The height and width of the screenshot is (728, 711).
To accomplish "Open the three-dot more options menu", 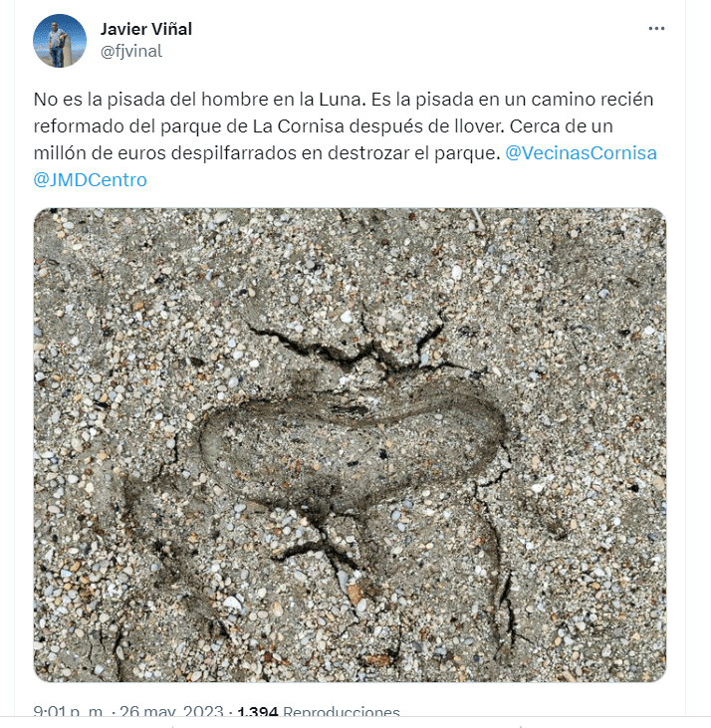I will coord(656,29).
